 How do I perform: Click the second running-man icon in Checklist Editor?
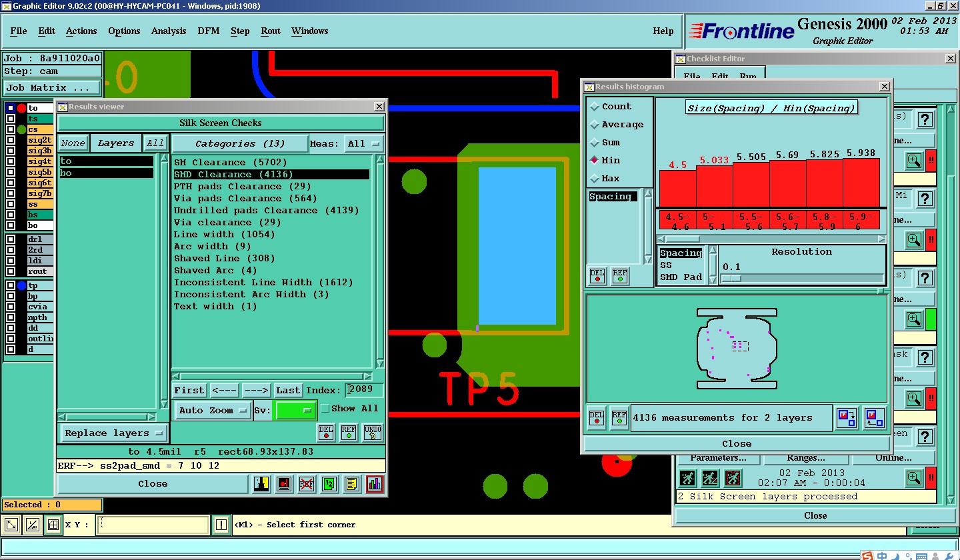point(710,478)
